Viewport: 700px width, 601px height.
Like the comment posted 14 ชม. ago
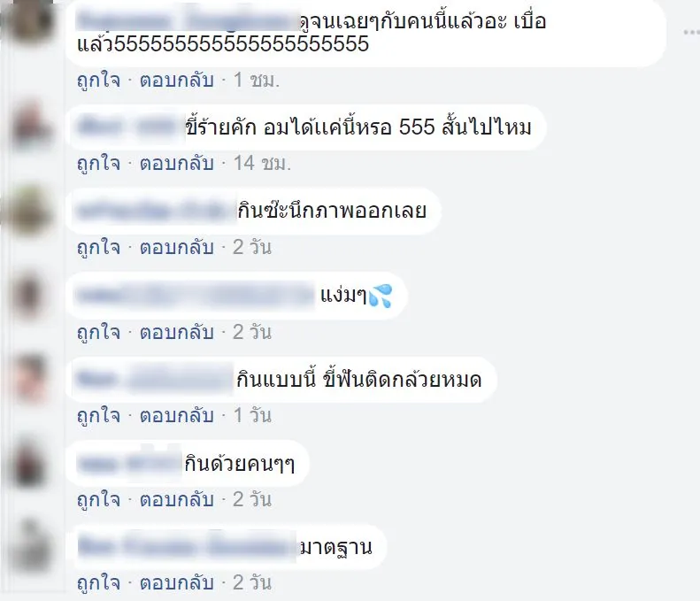(x=98, y=163)
